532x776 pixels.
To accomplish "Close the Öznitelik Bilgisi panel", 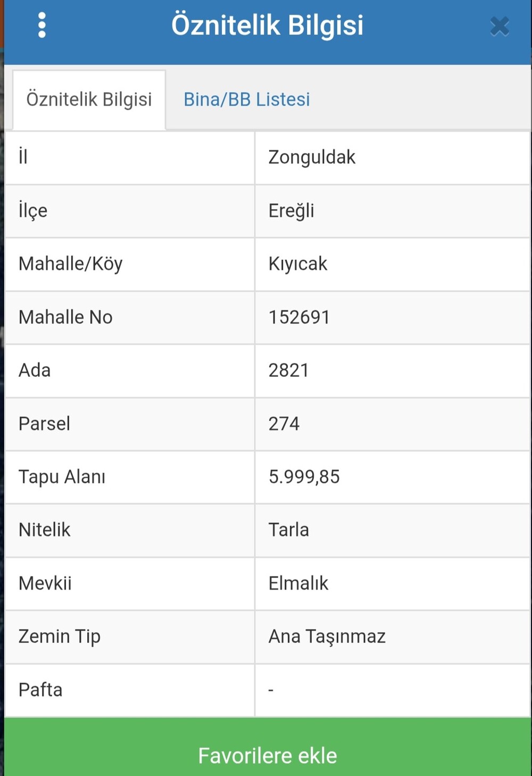I will coord(500,26).
